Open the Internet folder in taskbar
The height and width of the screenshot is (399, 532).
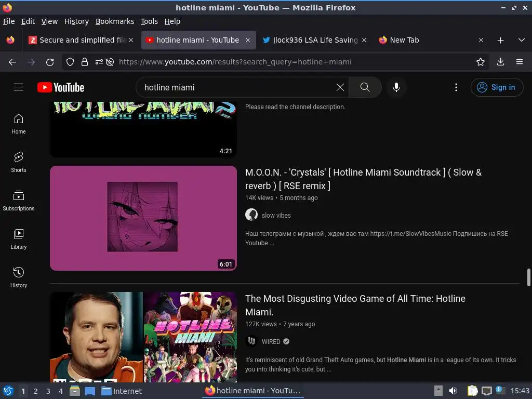tap(122, 391)
